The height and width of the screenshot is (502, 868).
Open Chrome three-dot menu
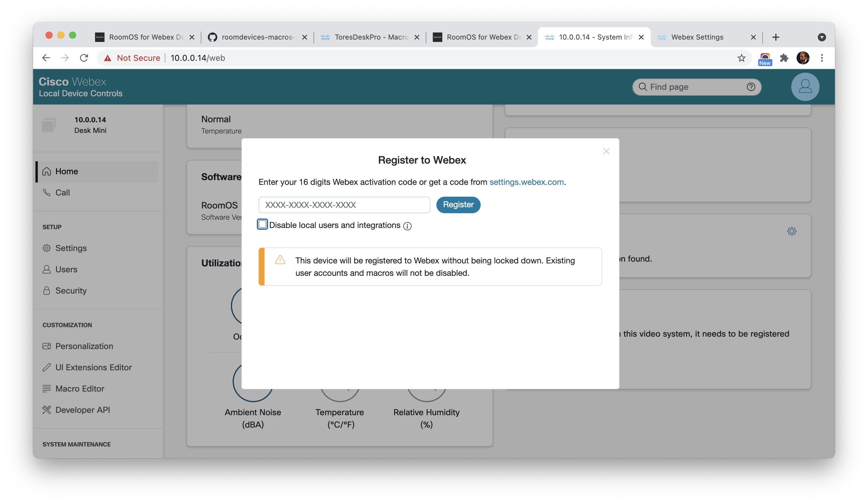(822, 58)
